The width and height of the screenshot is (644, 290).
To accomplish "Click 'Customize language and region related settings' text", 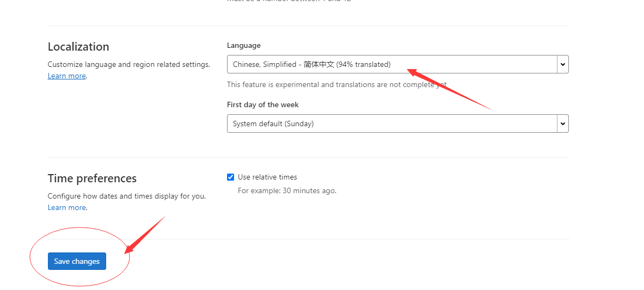I will (129, 65).
